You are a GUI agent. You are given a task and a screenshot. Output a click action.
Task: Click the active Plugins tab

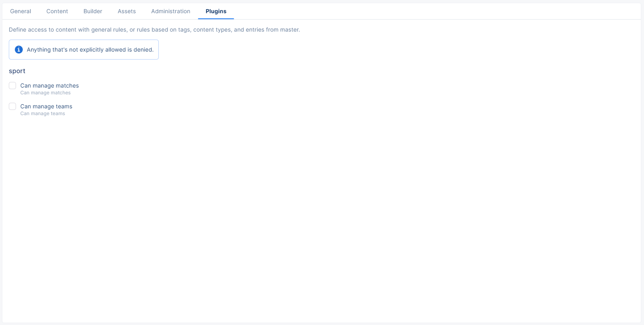pos(216,11)
